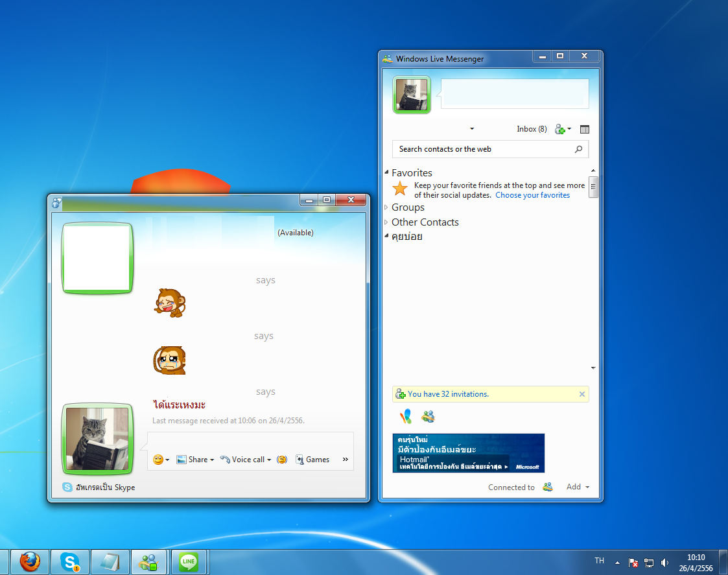The height and width of the screenshot is (575, 728).
Task: Click the magnifier search icon
Action: [578, 149]
